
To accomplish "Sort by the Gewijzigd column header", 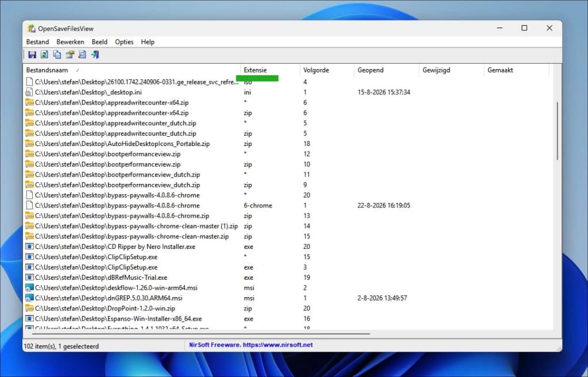I will (x=451, y=70).
